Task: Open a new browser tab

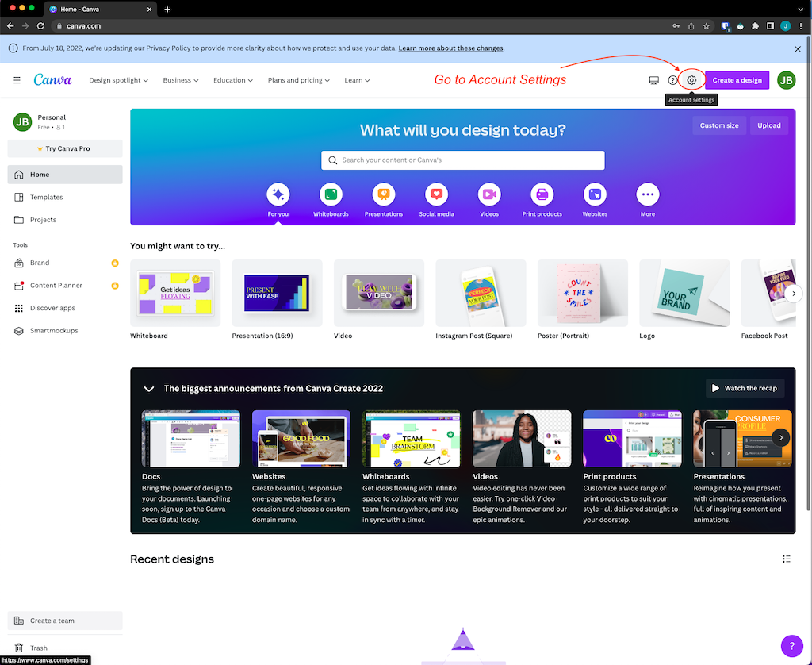Action: [167, 10]
